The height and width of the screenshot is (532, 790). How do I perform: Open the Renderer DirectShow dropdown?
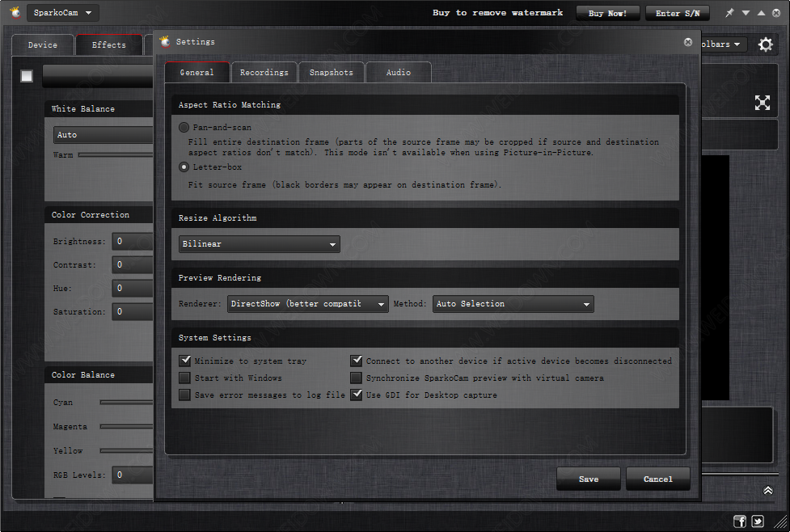tap(308, 304)
